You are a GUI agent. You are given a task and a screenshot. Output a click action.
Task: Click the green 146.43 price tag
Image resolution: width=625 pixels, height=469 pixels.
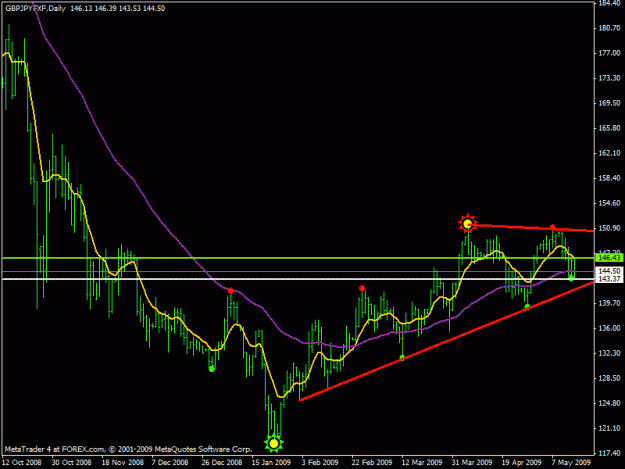[609, 258]
